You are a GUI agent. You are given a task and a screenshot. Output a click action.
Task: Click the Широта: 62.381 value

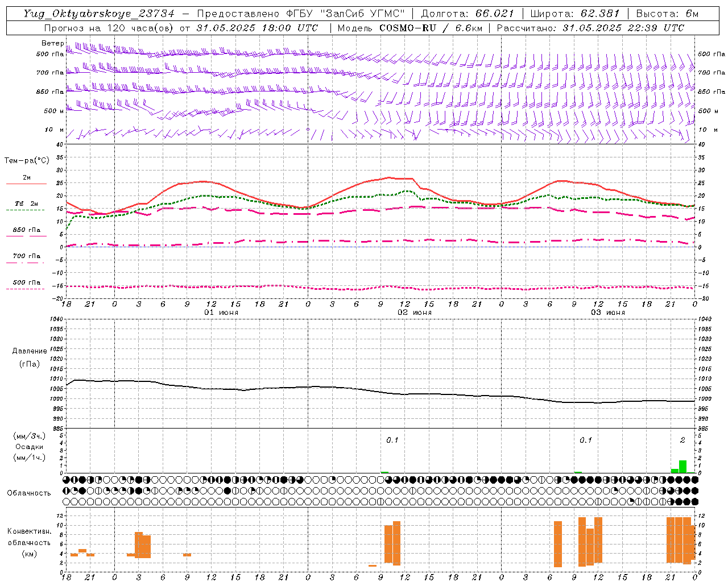(x=575, y=14)
